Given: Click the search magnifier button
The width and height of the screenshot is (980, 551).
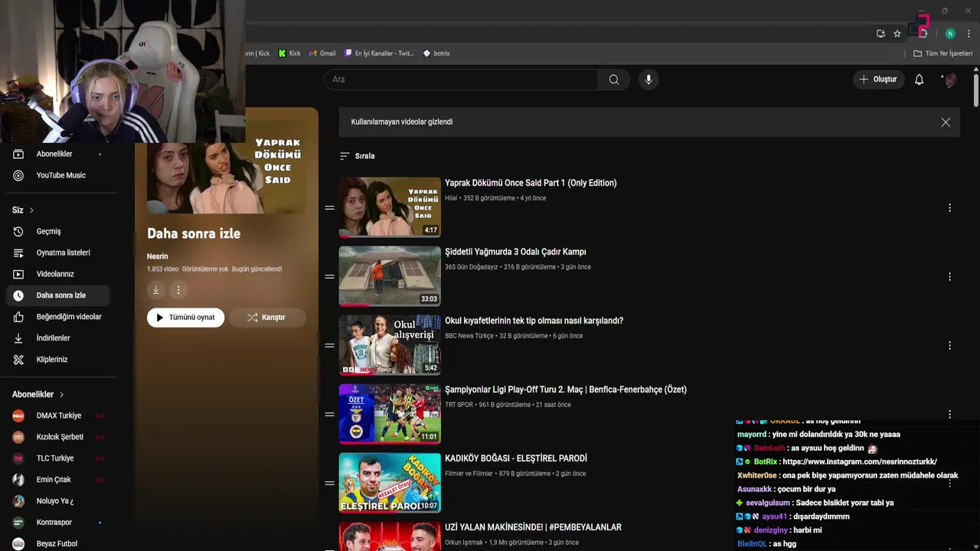Looking at the screenshot, I should point(613,80).
